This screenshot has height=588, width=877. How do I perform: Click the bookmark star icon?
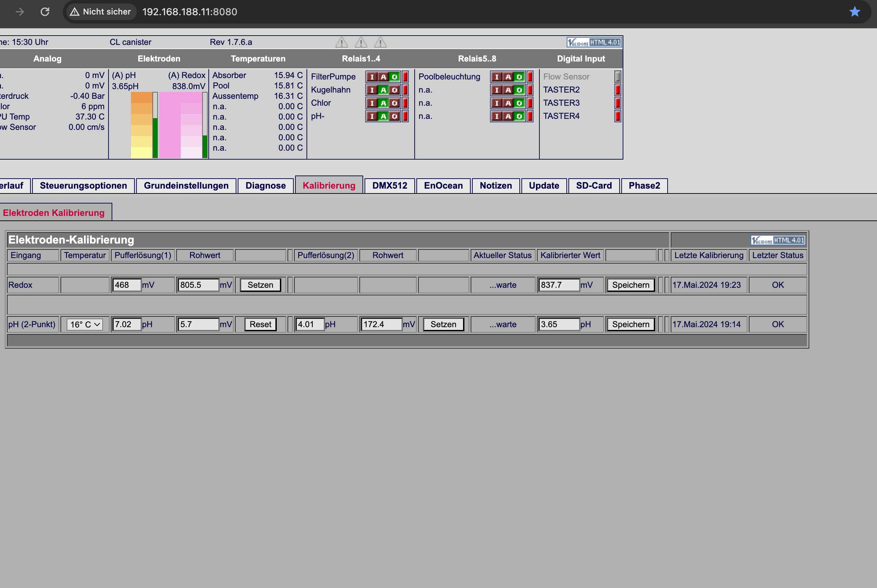[x=855, y=12]
